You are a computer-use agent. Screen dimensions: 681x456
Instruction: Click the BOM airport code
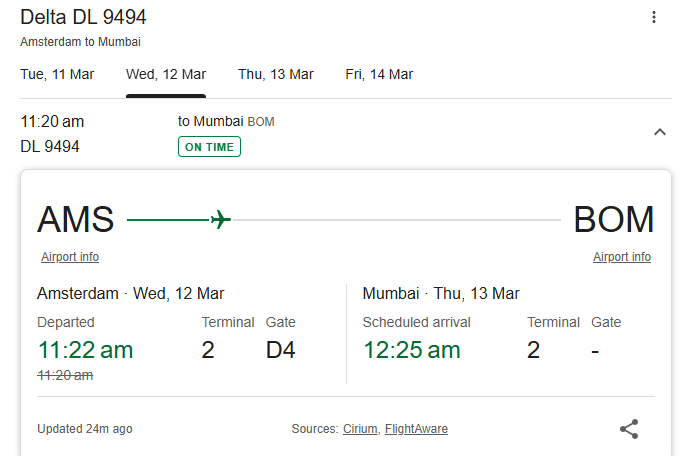tap(614, 219)
